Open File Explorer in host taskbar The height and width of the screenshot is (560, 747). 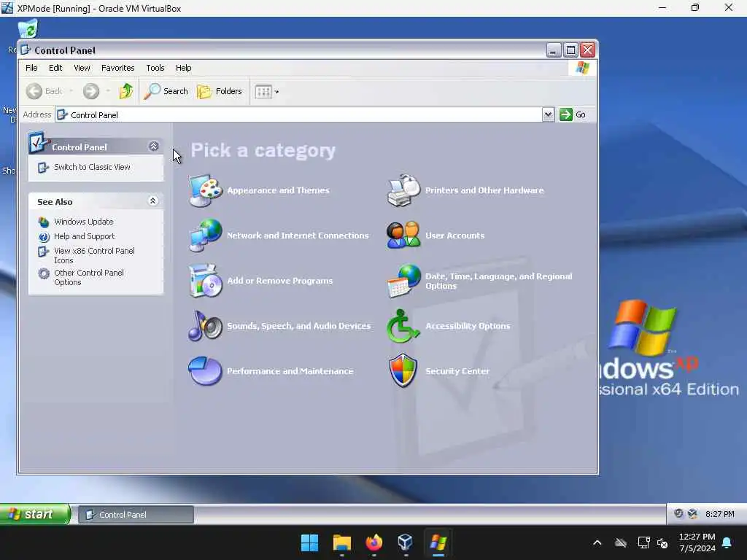(x=342, y=542)
